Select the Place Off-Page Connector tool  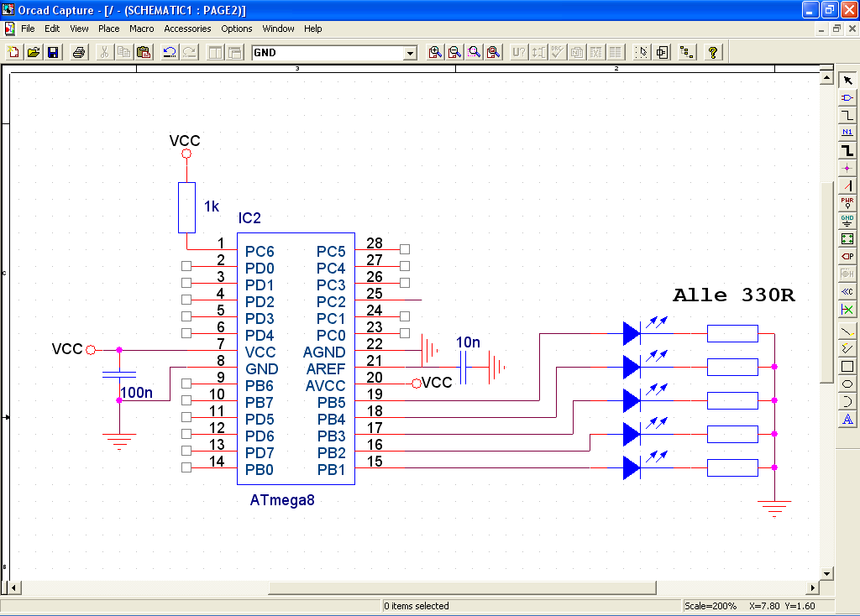[x=847, y=291]
